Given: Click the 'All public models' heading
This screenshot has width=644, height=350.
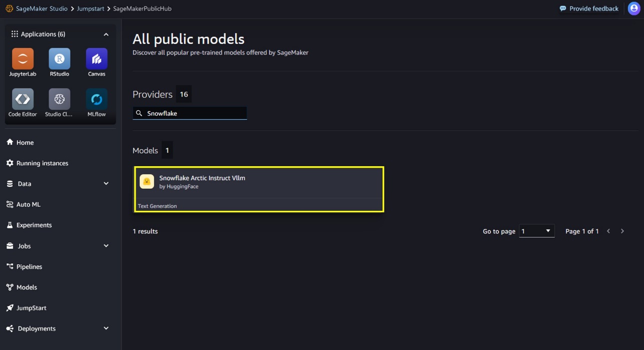Looking at the screenshot, I should pyautogui.click(x=189, y=39).
